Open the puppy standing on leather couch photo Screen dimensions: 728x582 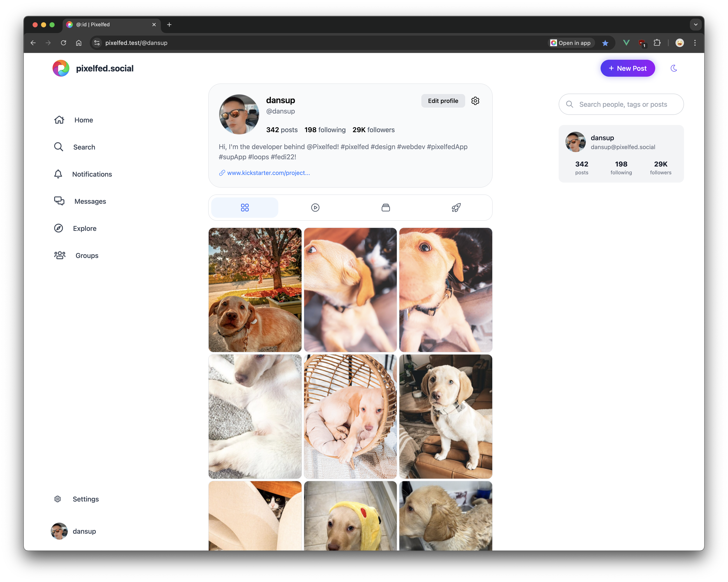click(x=445, y=416)
